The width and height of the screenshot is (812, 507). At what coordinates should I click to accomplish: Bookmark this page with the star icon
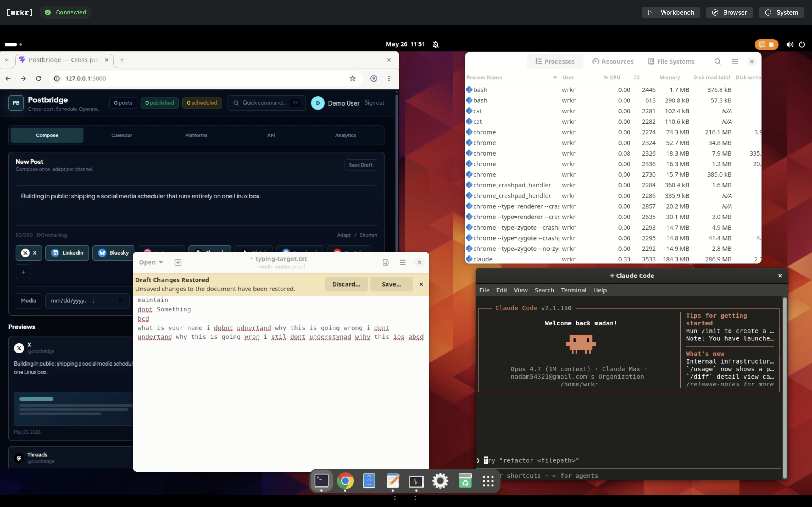point(352,78)
